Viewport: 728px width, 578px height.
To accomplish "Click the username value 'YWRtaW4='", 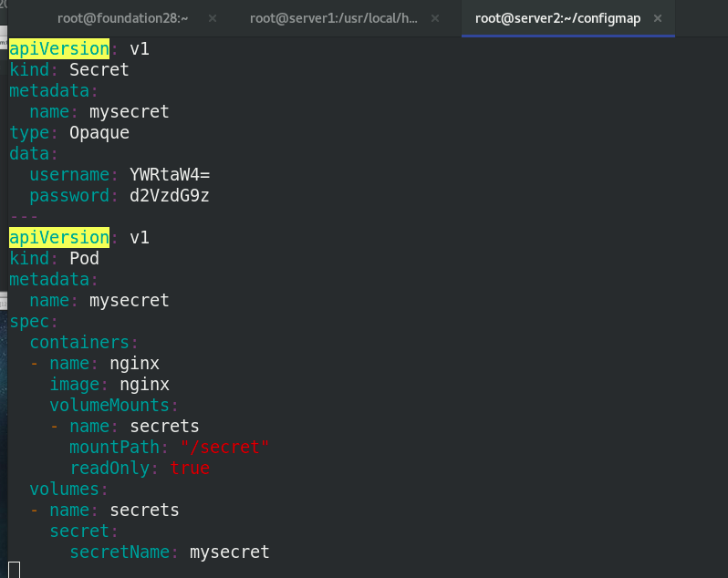I will 170,174.
